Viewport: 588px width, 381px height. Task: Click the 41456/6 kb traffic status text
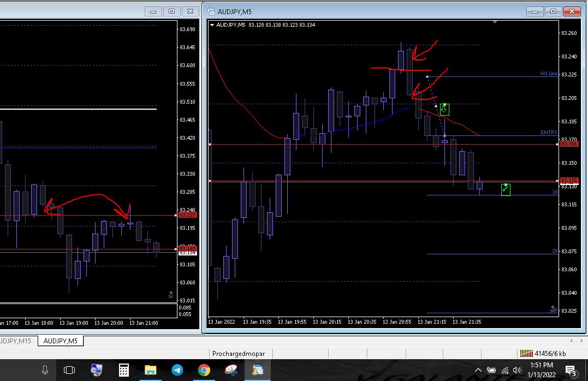pyautogui.click(x=550, y=353)
